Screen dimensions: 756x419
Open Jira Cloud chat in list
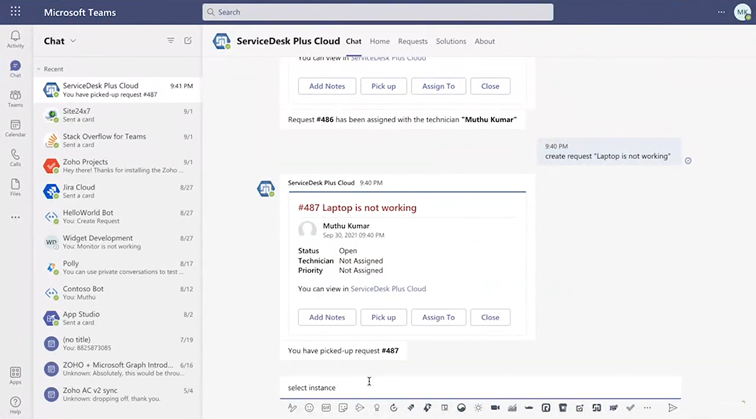[118, 191]
